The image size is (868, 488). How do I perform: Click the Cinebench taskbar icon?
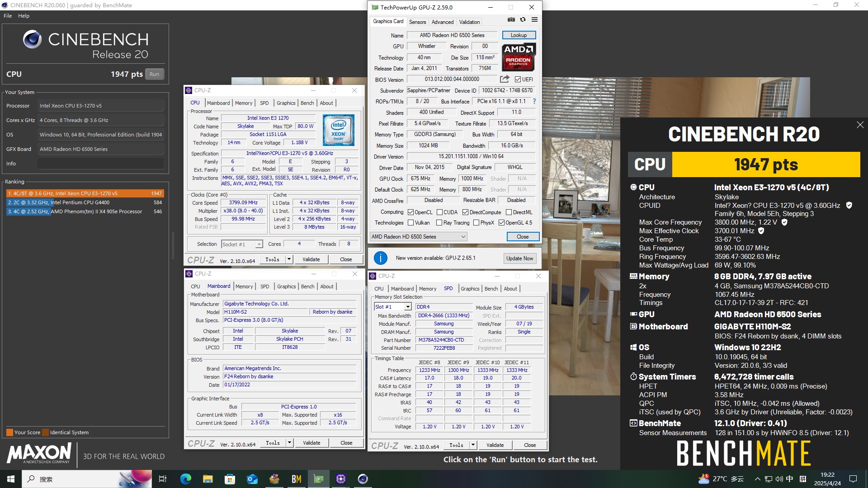(x=363, y=479)
